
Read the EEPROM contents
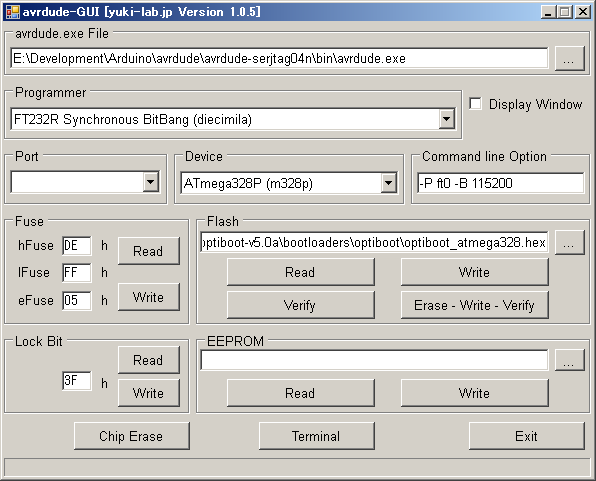coord(300,393)
